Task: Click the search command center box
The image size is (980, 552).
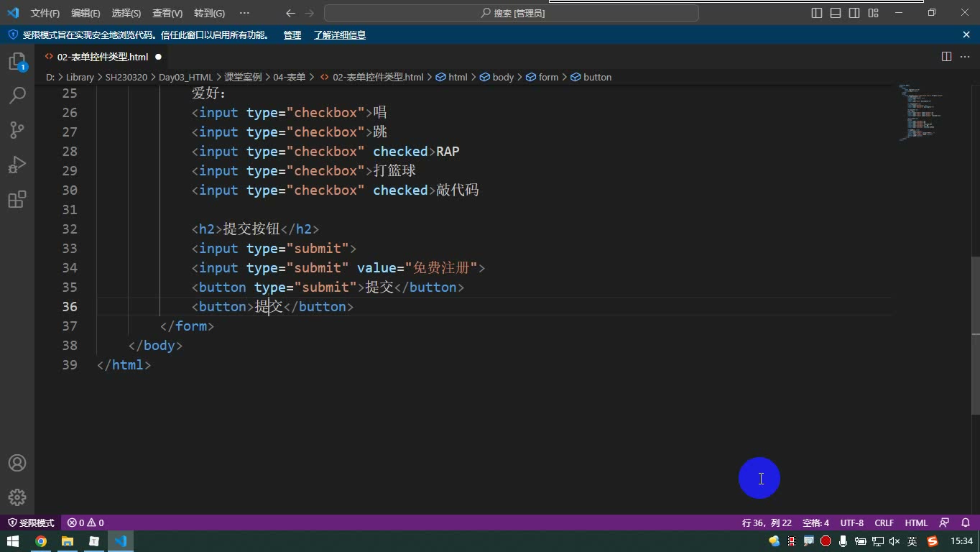Action: tap(511, 13)
